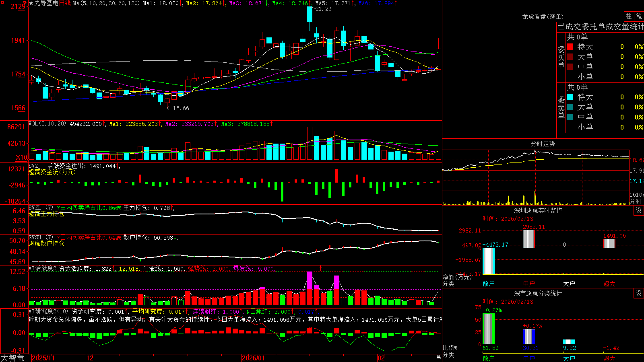Click the SVZJ indicator name

[35, 166]
